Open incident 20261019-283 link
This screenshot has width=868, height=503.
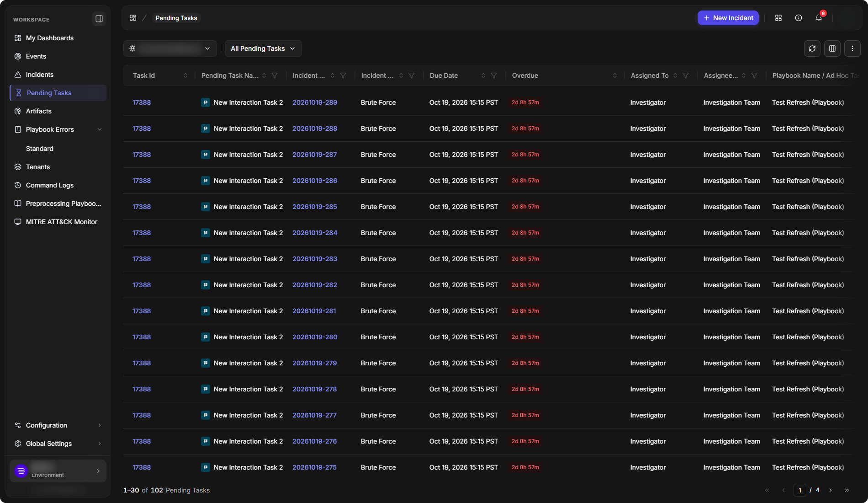[x=315, y=259]
